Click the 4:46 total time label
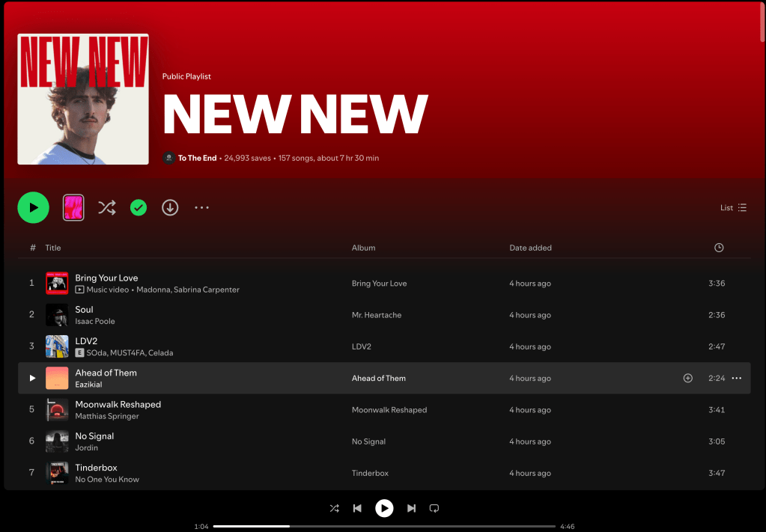Screen dimensions: 766x532 (x=567, y=526)
